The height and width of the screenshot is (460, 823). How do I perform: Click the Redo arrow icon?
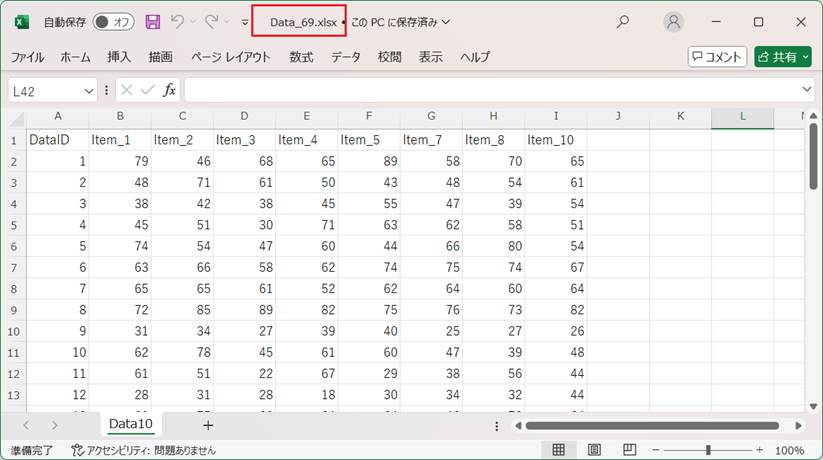pyautogui.click(x=211, y=21)
